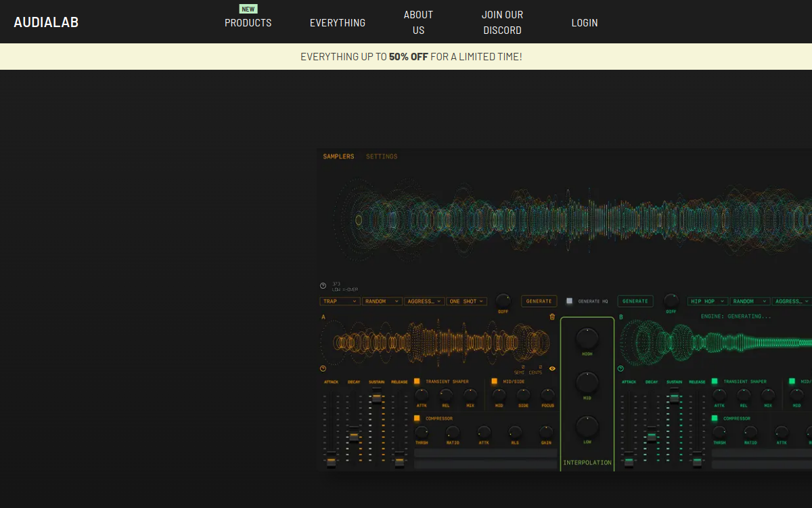
Task: Click sampler A Transient Shaper REL knob
Action: [x=446, y=394]
